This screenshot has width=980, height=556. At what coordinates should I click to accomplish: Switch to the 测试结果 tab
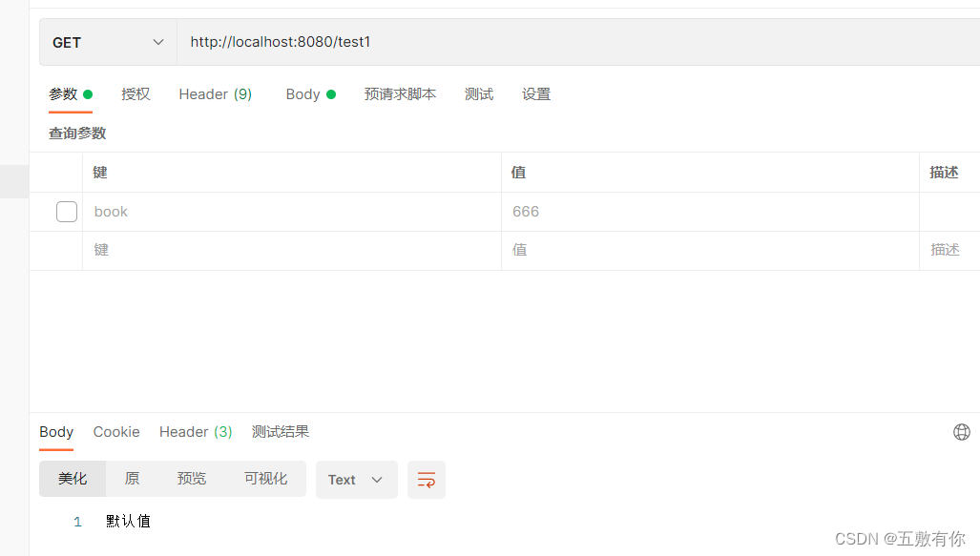pyautogui.click(x=280, y=431)
